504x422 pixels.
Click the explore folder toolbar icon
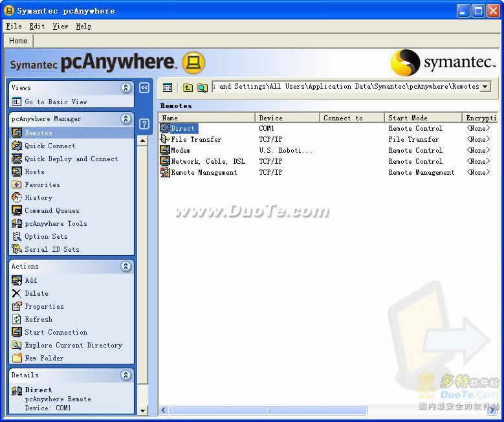pyautogui.click(x=203, y=87)
